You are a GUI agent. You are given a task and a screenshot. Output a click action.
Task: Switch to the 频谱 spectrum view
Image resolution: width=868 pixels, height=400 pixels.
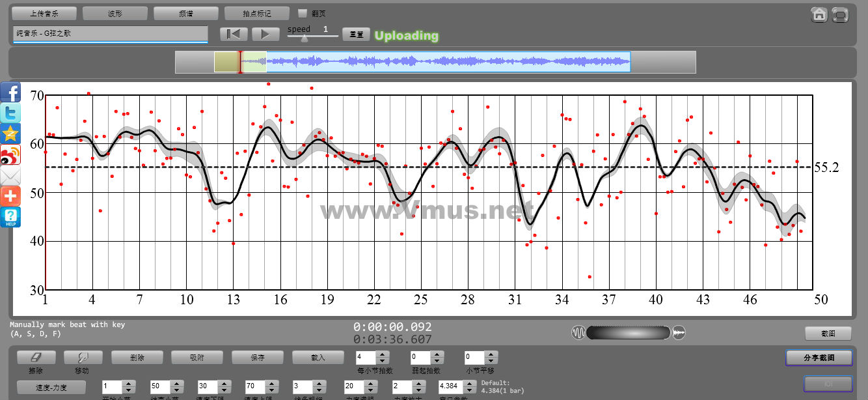[186, 13]
